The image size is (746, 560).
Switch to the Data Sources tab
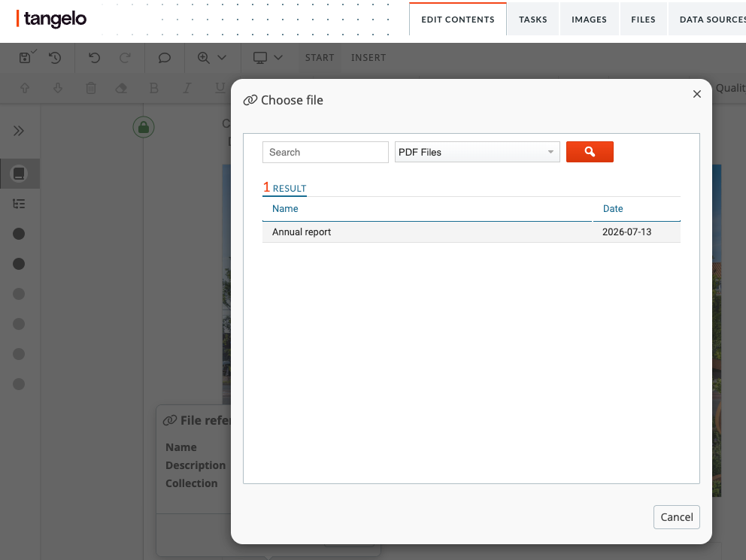pos(708,20)
